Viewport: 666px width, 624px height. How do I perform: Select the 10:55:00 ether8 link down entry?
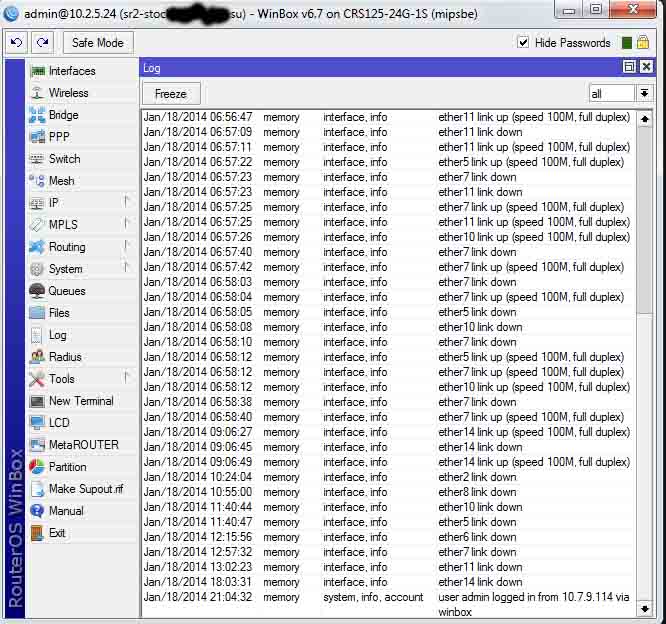pyautogui.click(x=387, y=492)
